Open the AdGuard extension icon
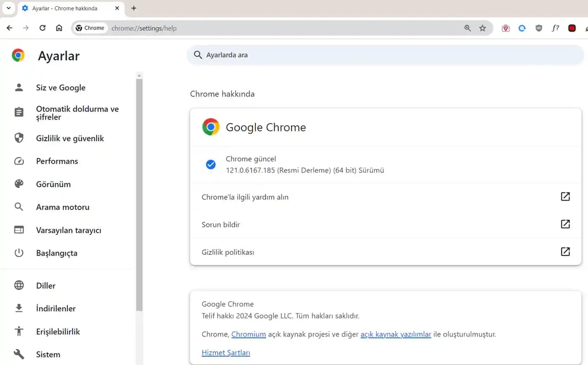 coord(505,28)
